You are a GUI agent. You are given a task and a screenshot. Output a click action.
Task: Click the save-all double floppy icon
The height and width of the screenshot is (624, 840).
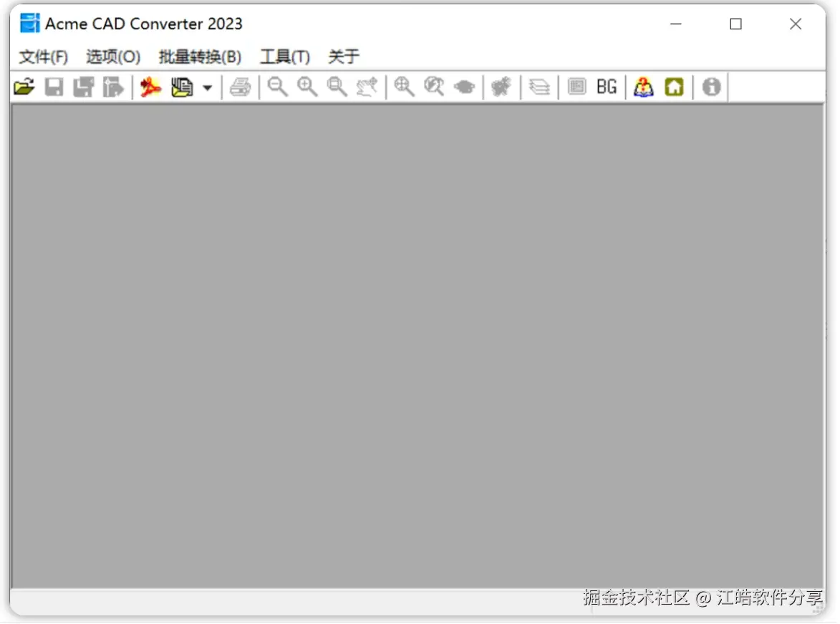83,87
